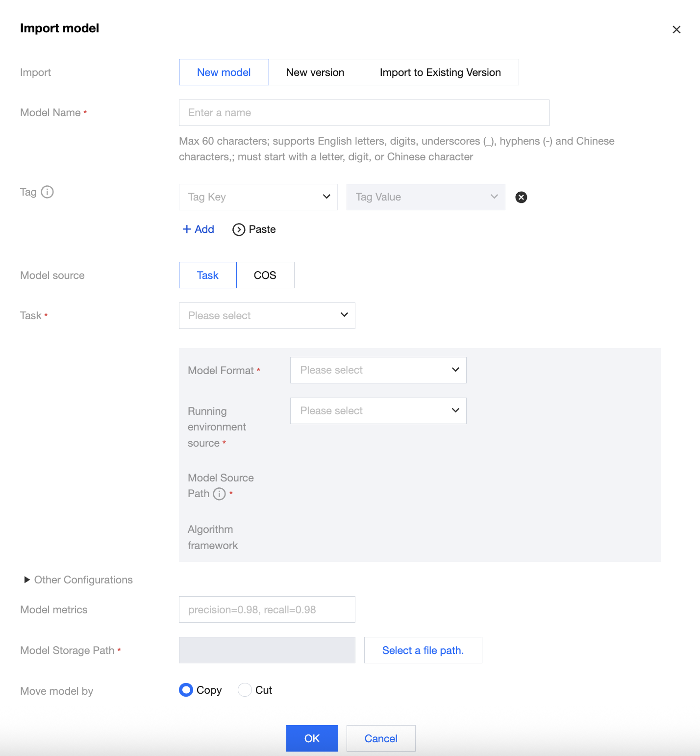Viewport: 700px width, 756px height.
Task: Open the Running environment source dropdown
Action: 378,411
